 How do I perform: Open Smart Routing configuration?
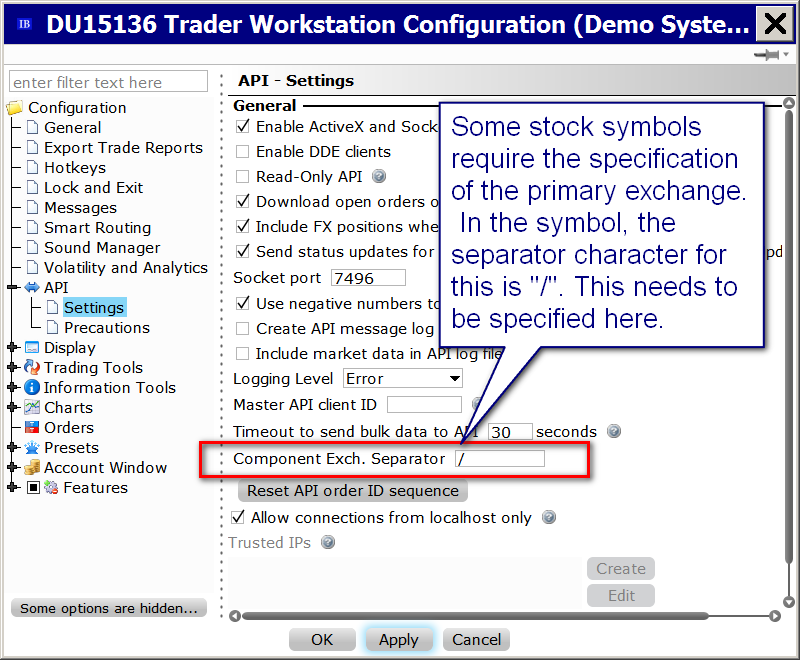click(97, 227)
